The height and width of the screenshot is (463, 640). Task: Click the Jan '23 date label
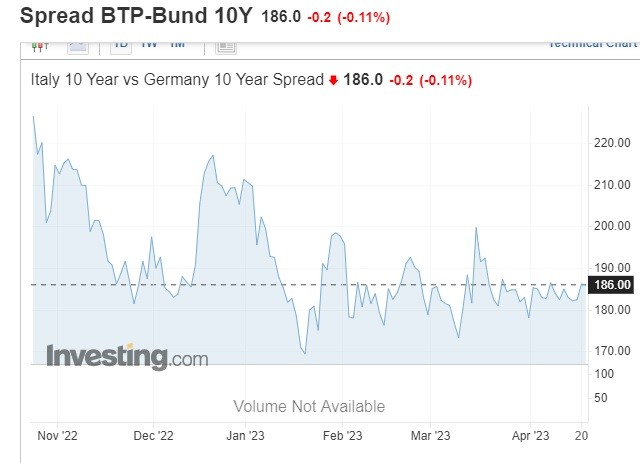[x=246, y=435]
